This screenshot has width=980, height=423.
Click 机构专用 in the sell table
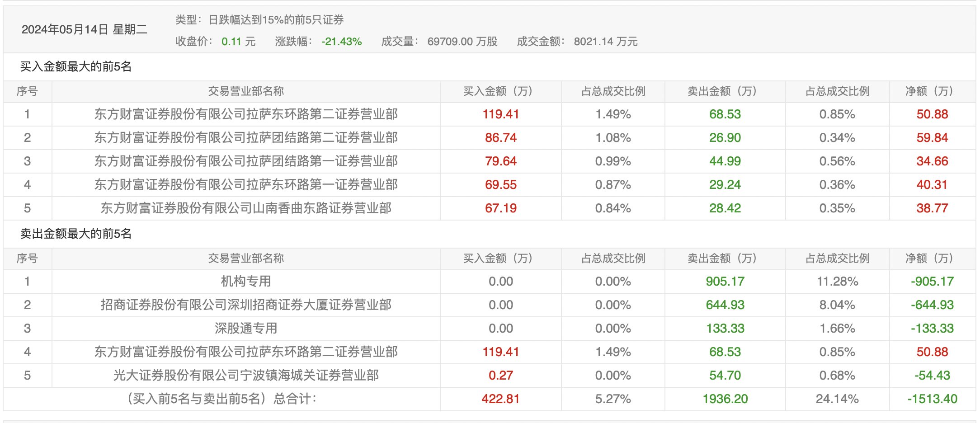coord(246,282)
